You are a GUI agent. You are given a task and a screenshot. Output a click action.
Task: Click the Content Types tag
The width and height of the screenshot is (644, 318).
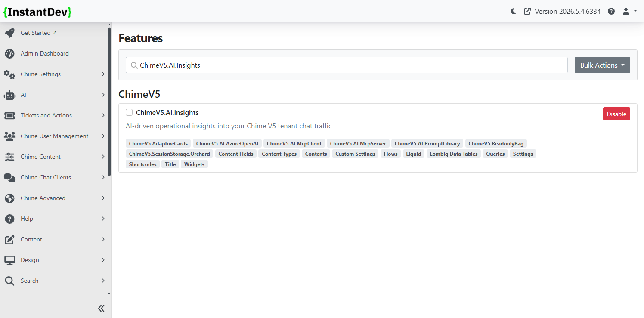coord(279,154)
